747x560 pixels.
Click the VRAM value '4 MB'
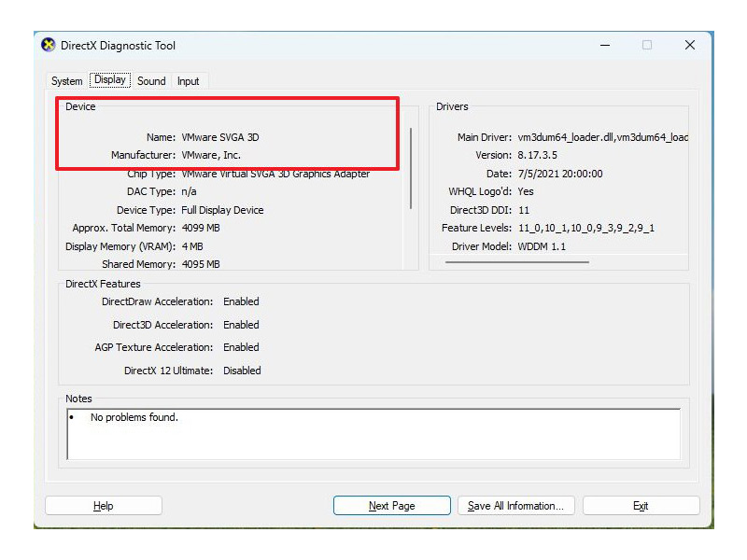pyautogui.click(x=192, y=246)
